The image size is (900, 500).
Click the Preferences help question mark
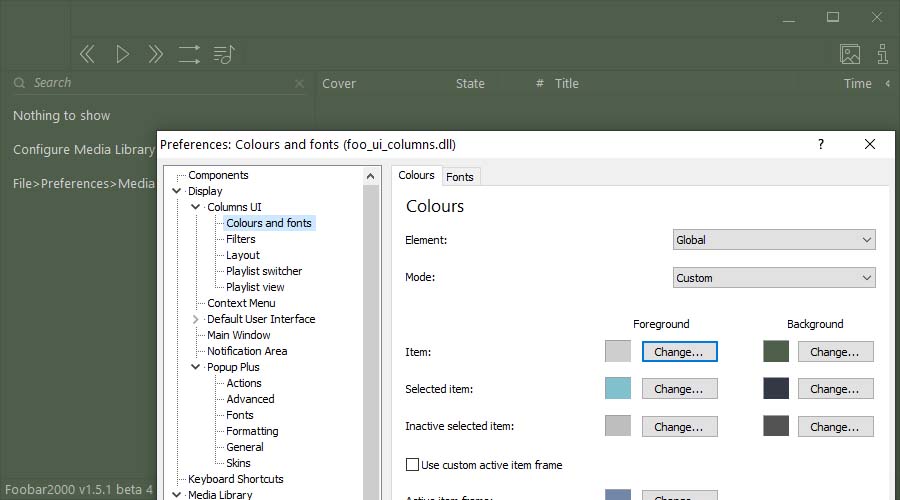(821, 144)
